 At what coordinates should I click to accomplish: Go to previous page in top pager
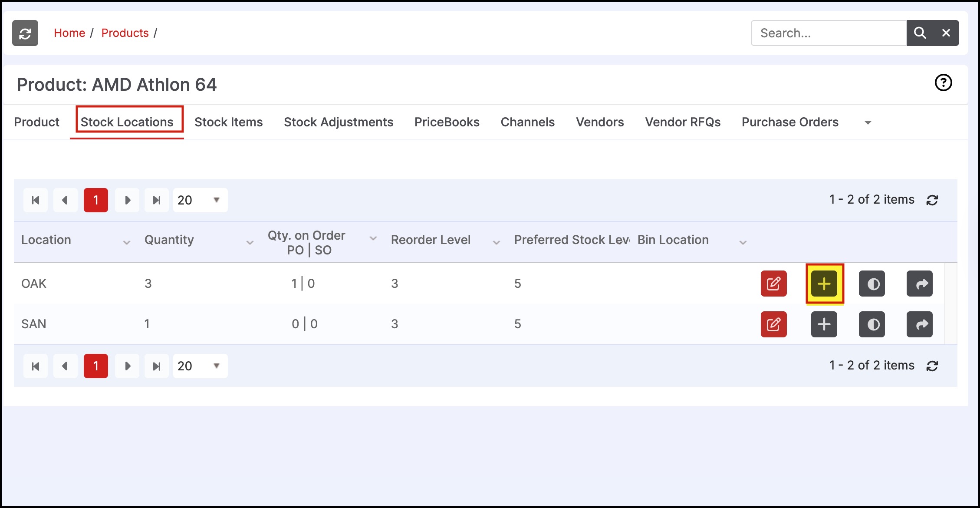coord(66,200)
